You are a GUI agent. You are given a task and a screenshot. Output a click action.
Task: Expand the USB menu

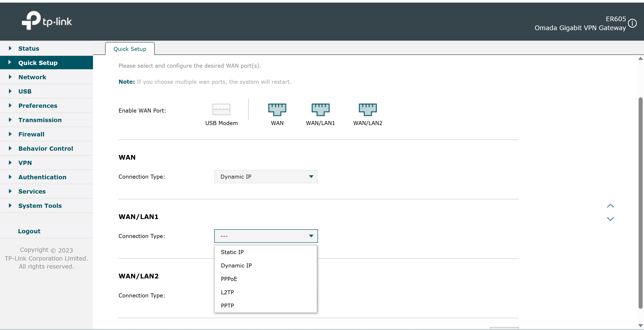(47, 91)
